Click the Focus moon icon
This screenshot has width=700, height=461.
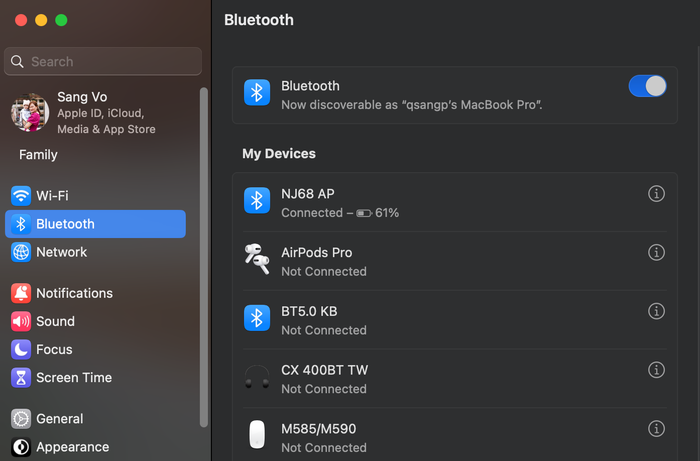point(21,349)
